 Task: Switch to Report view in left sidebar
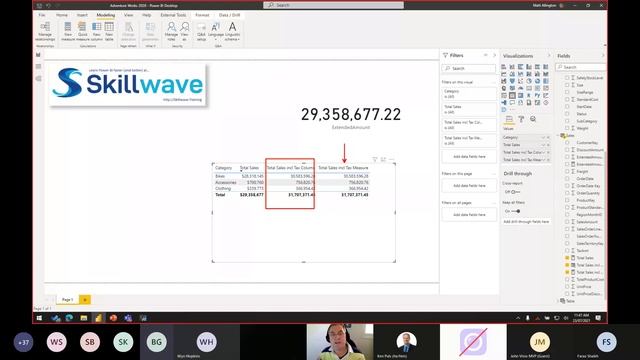(38, 55)
